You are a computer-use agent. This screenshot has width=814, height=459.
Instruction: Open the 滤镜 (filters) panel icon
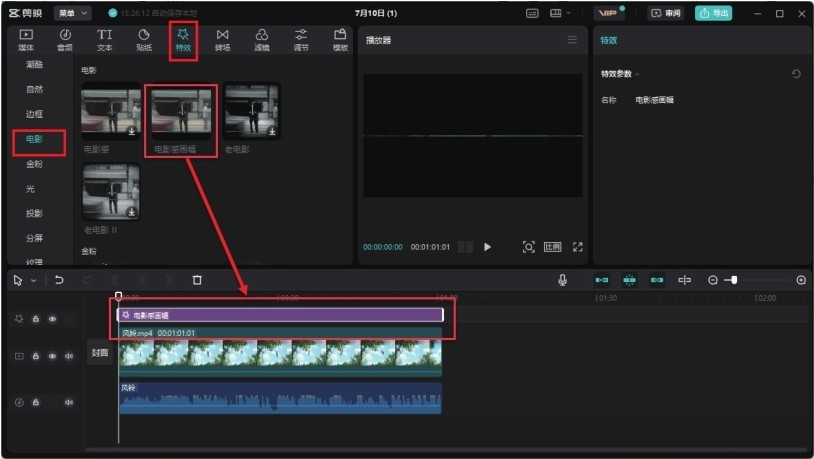[261, 39]
